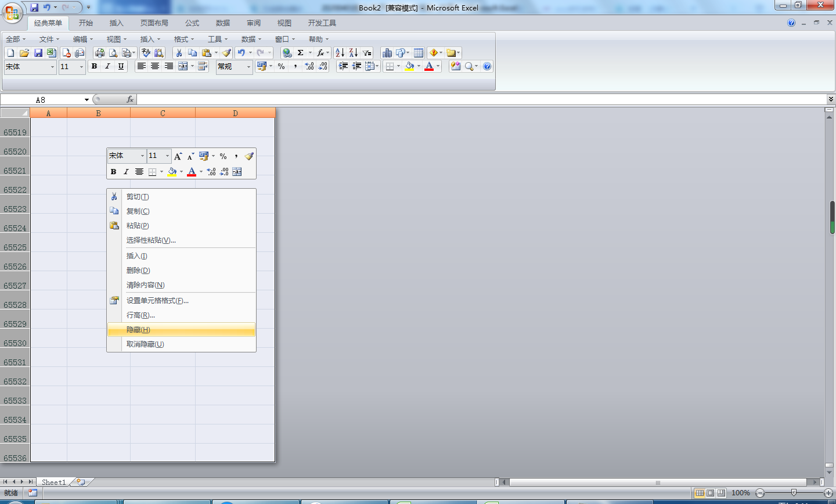Image resolution: width=836 pixels, height=504 pixels.
Task: Choose 取消隐藏(U) in the context menu
Action: tap(181, 344)
